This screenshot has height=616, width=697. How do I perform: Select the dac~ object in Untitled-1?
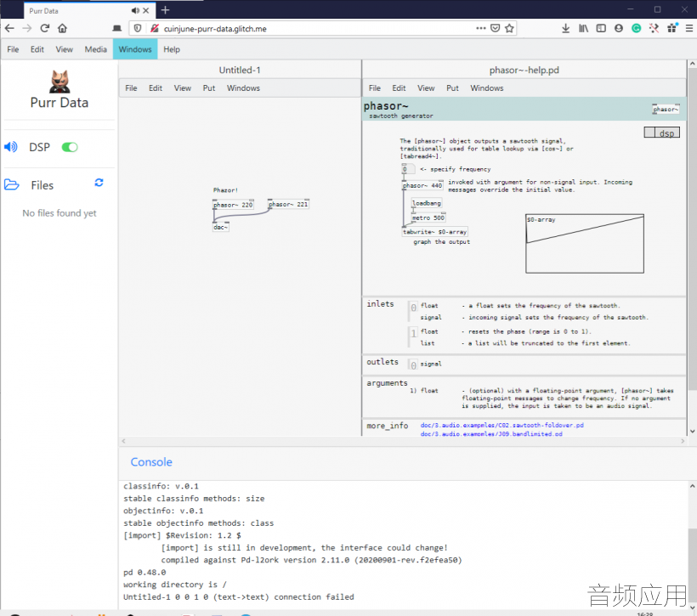click(x=221, y=227)
